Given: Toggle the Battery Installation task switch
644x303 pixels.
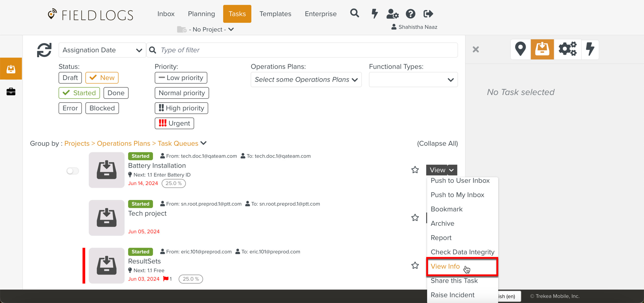Looking at the screenshot, I should click(72, 171).
